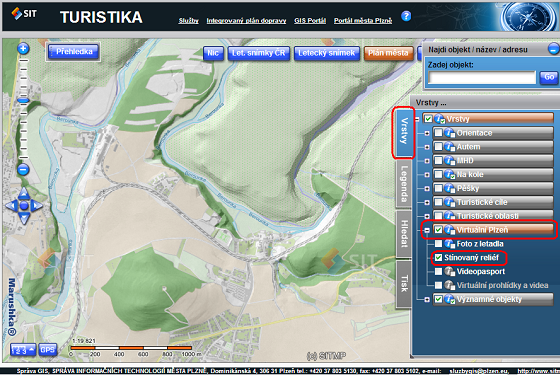Enable the Pěšky layer checkbox
The image size is (560, 375).
(x=438, y=188)
